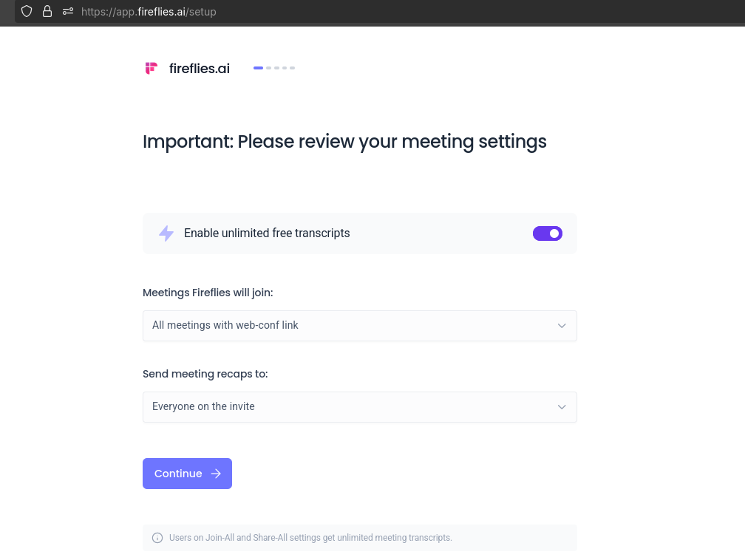This screenshot has height=560, width=745.
Task: Click the arrow icon on the Continue button
Action: 216,474
